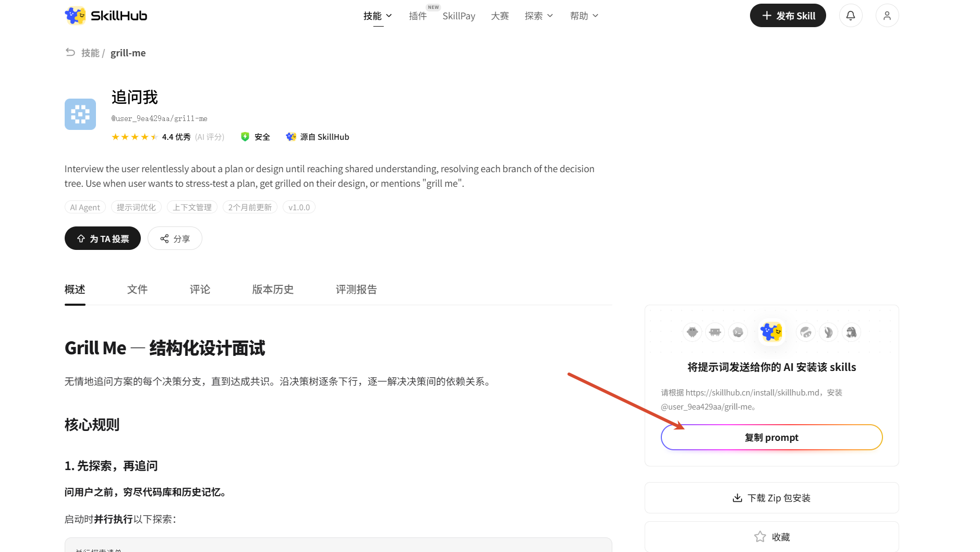Click the 安全 label
Screen dimensions: 980x552
click(262, 137)
